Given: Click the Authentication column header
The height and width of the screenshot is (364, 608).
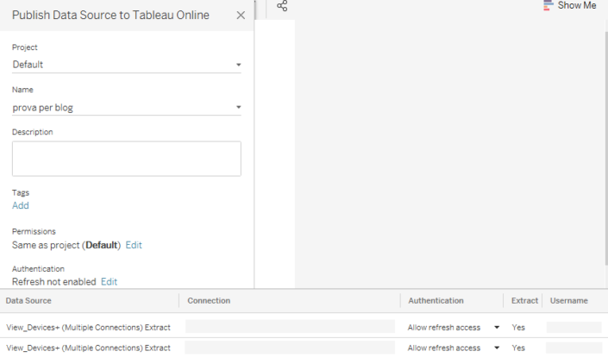Looking at the screenshot, I should (436, 300).
